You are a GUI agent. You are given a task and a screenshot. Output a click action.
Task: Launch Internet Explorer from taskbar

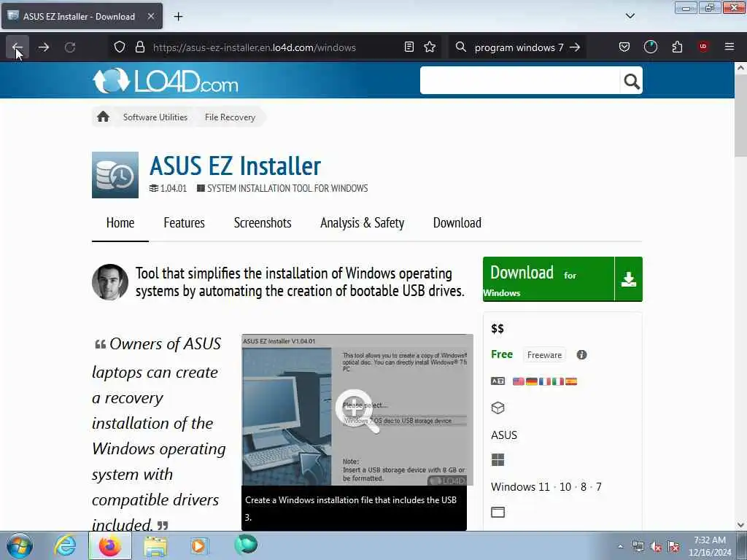click(x=65, y=545)
